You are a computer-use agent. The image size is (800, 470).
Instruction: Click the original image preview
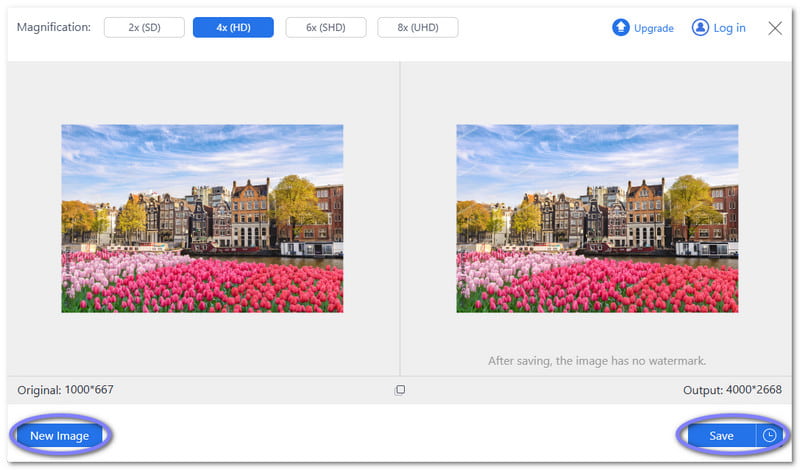point(203,218)
